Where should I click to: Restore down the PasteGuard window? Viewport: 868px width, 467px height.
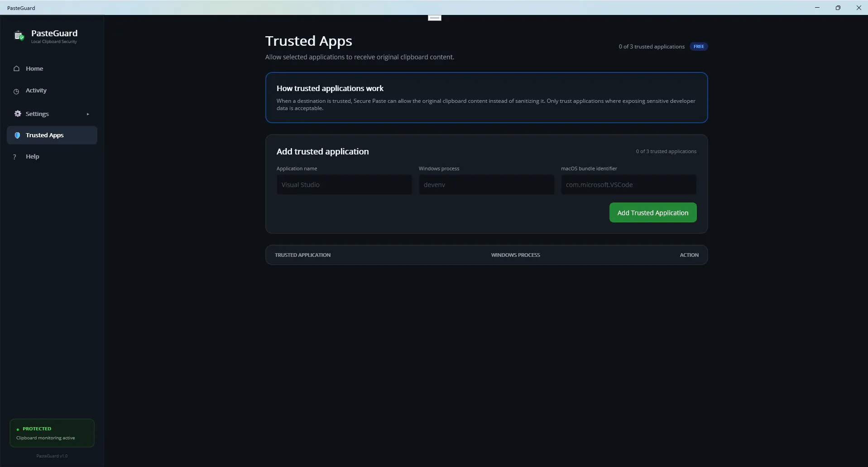click(x=838, y=8)
